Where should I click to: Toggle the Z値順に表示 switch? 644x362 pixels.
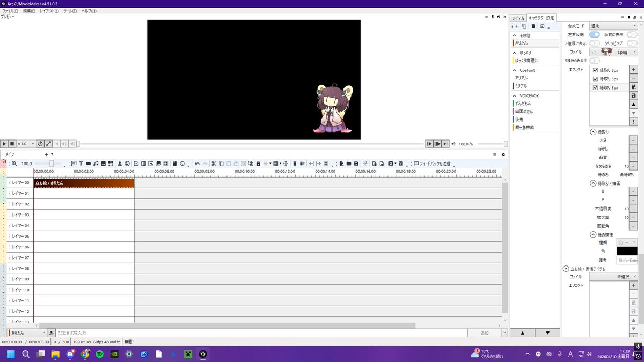(x=595, y=43)
